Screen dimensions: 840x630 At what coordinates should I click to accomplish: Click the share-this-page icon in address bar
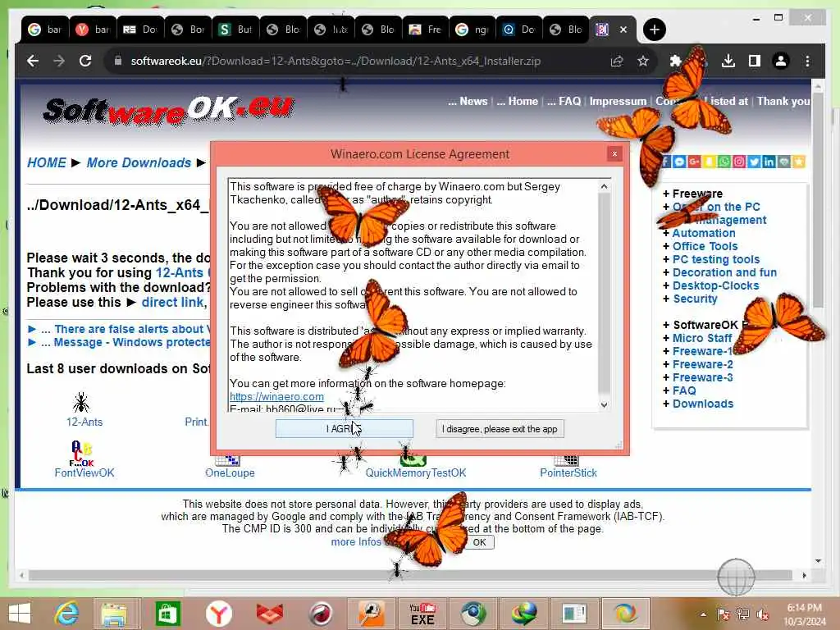click(x=617, y=61)
